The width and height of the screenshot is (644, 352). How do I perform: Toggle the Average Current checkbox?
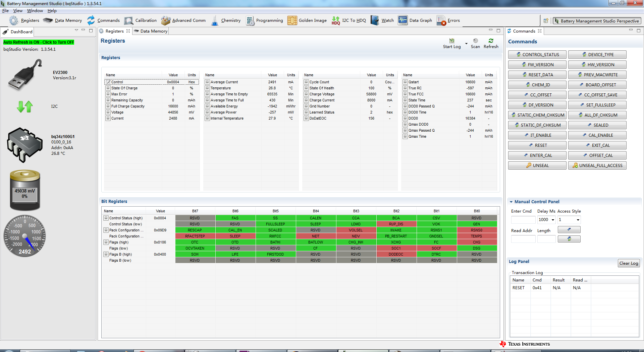click(207, 82)
